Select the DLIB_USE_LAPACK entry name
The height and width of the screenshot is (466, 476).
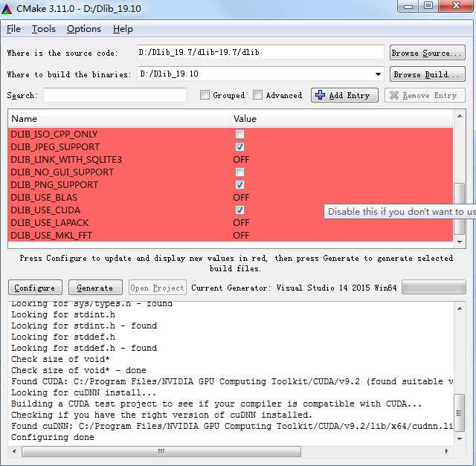(50, 223)
